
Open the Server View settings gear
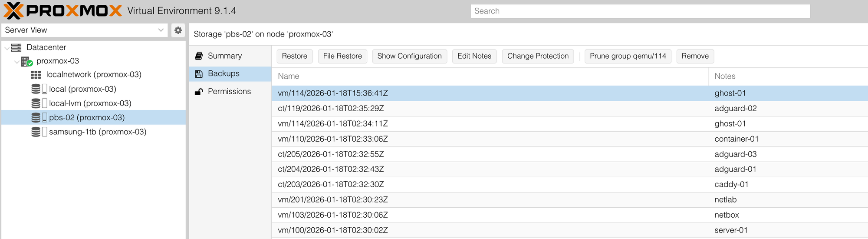coord(178,30)
